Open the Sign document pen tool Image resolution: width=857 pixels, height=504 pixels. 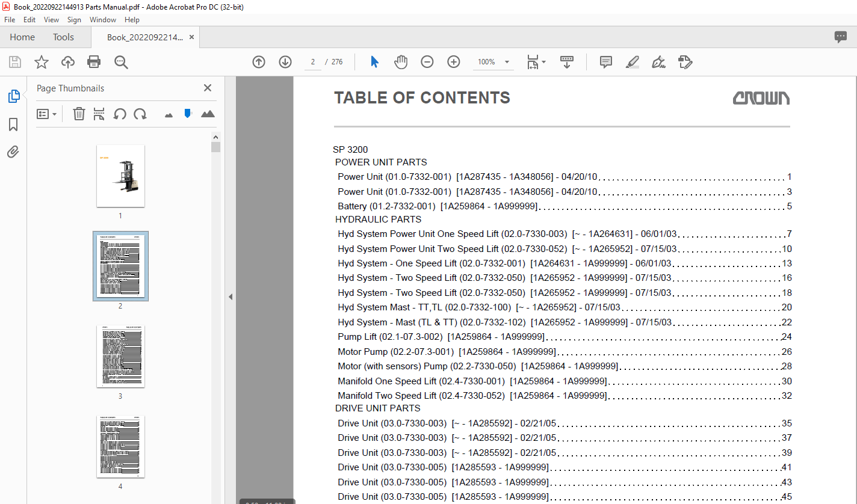click(658, 62)
